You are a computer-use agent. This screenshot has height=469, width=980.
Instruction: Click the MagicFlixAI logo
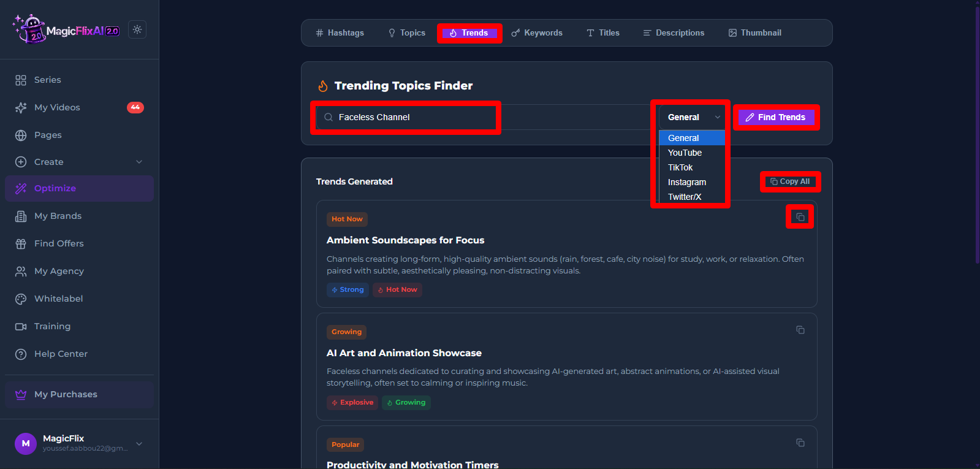tap(66, 29)
